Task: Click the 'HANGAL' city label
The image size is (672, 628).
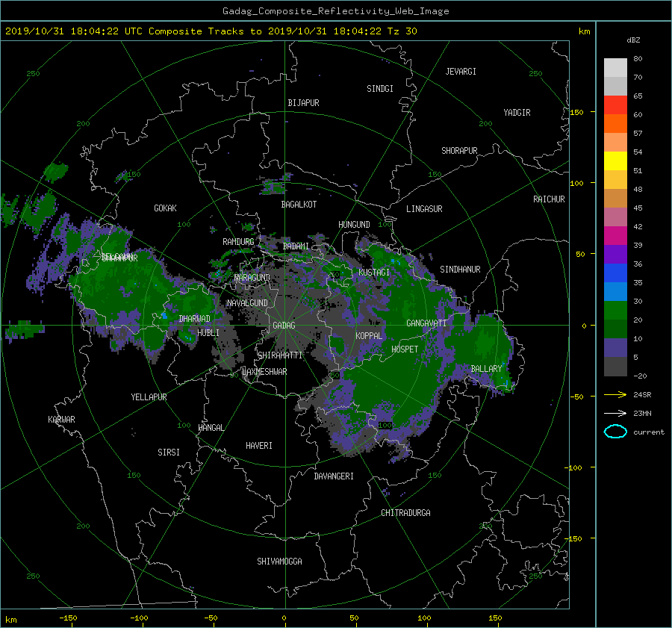Action: coord(211,428)
